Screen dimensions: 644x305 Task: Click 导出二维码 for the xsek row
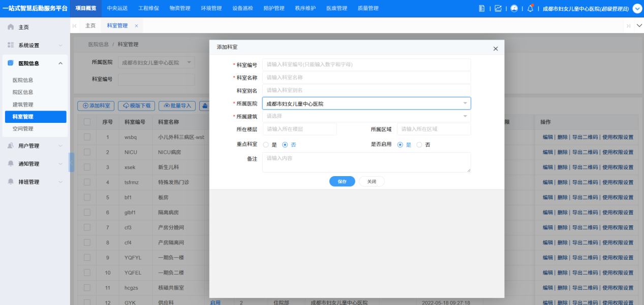585,167
